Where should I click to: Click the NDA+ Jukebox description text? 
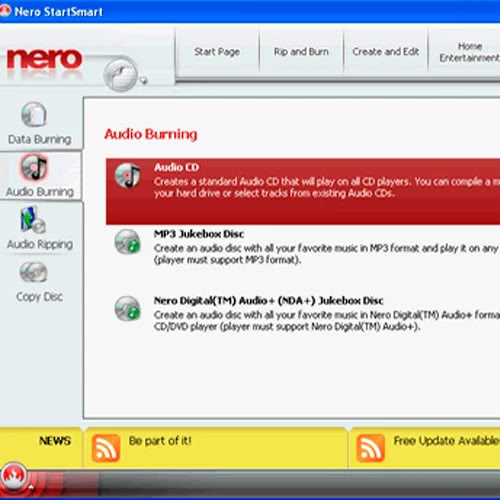tap(327, 321)
